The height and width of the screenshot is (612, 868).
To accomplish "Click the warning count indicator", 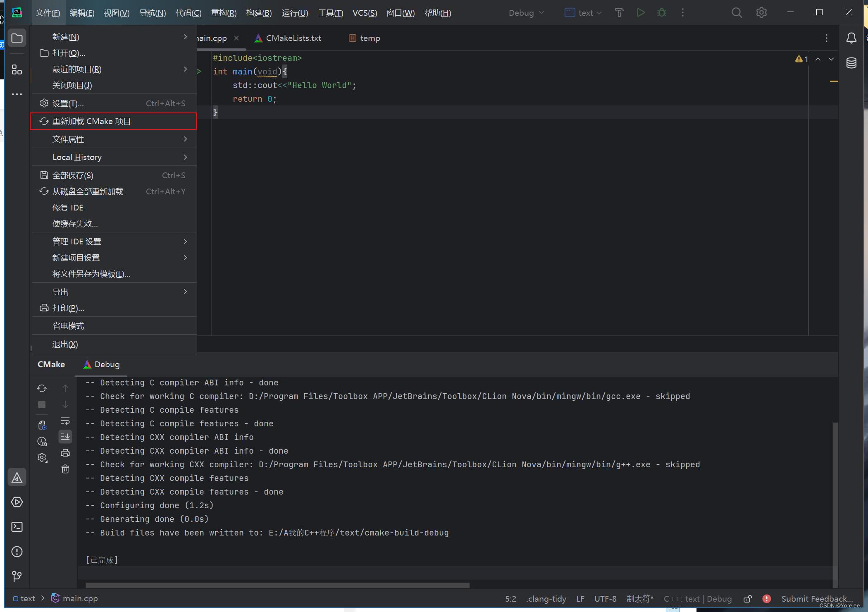I will 801,59.
